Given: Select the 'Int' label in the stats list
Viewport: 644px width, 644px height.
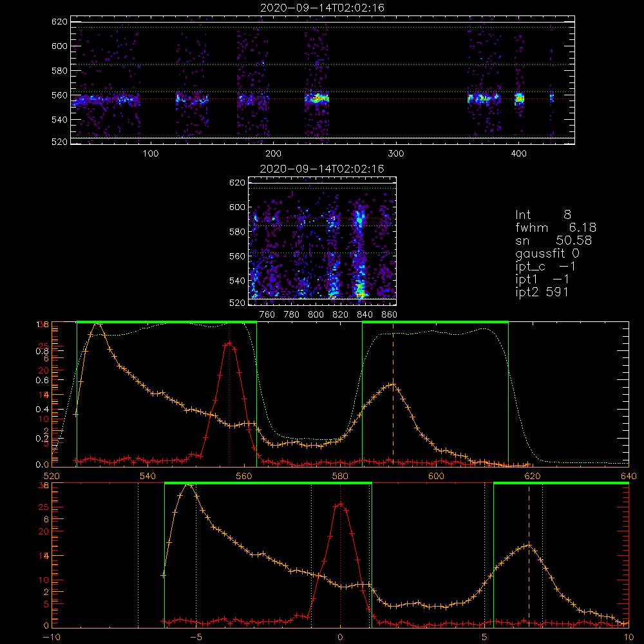Looking at the screenshot, I should [x=523, y=215].
